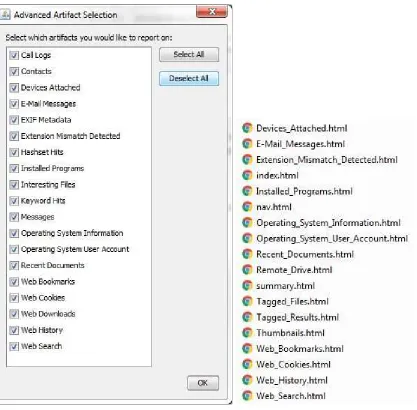Viewport: 417px width, 410px height.
Task: Select the summary.html Chrome icon
Action: (x=247, y=286)
